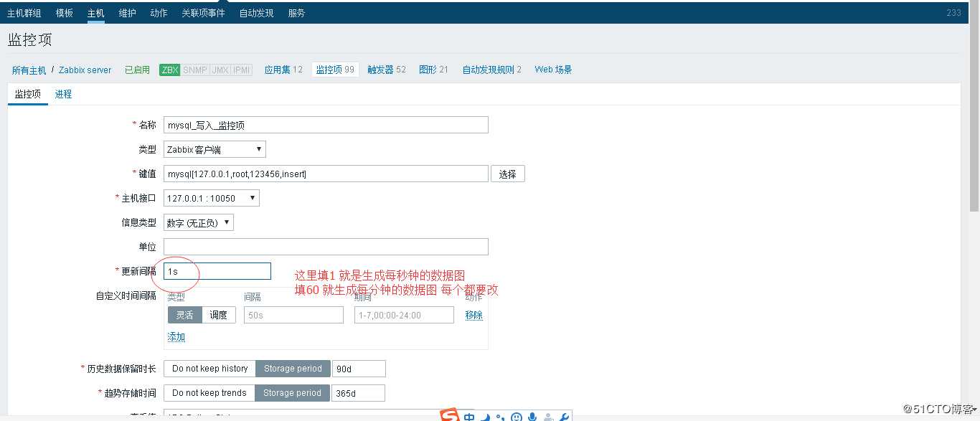Focus the history 90d field
The height and width of the screenshot is (421, 980).
[359, 369]
